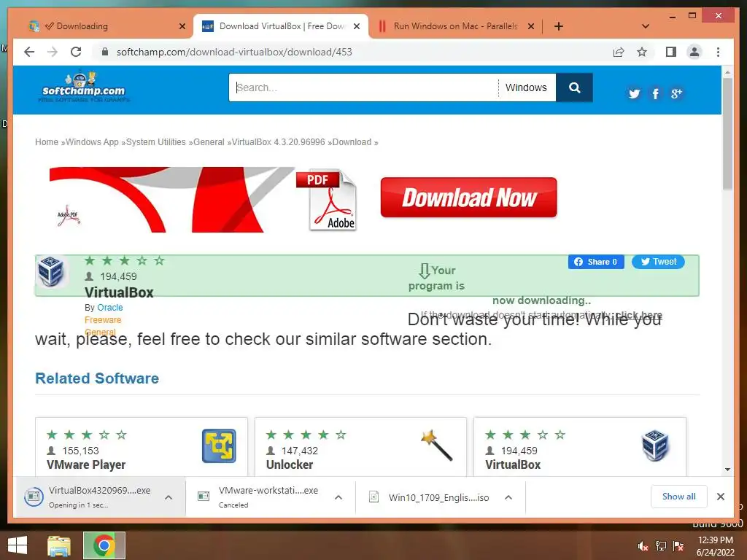Open the Windows platform dropdown

[x=527, y=87]
